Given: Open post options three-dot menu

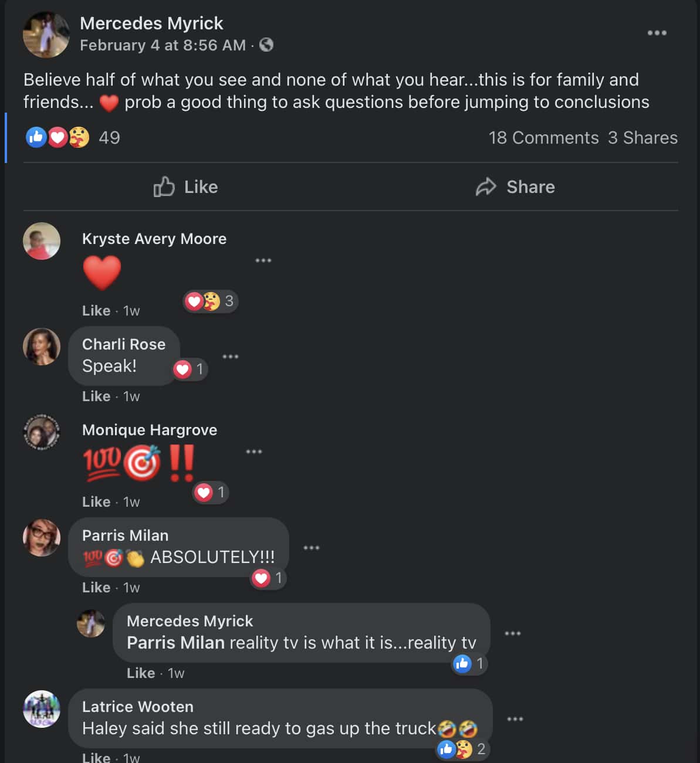Looking at the screenshot, I should [657, 33].
